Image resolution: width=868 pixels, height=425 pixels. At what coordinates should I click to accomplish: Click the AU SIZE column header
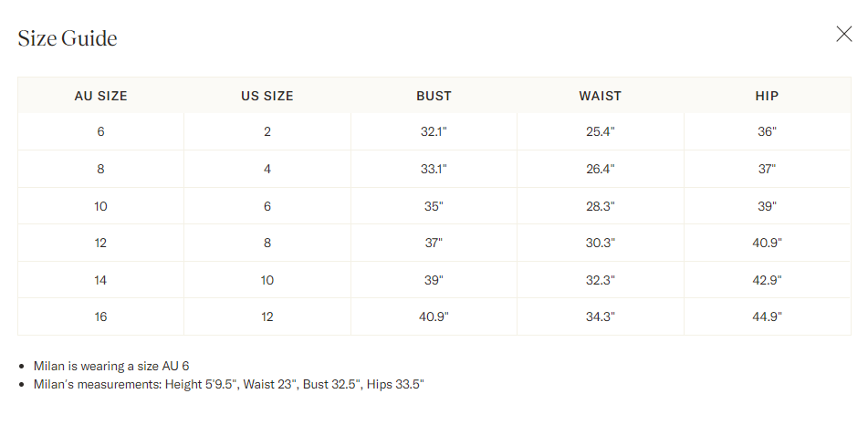[100, 96]
